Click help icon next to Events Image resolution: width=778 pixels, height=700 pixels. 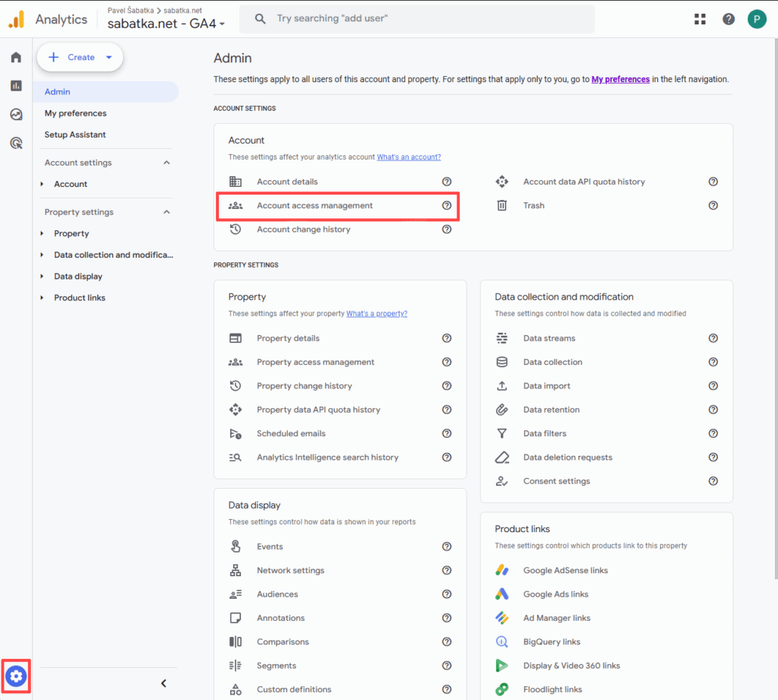[x=447, y=546]
